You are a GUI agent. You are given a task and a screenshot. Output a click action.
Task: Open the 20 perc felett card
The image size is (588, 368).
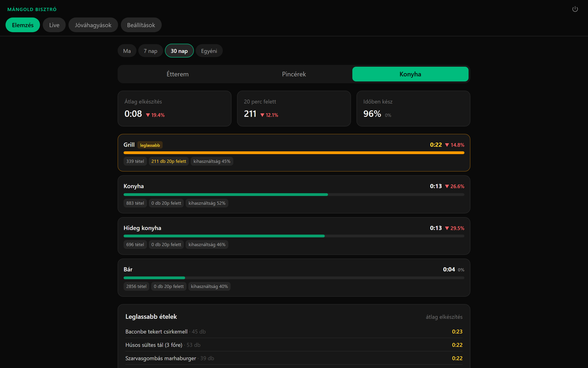(294, 109)
